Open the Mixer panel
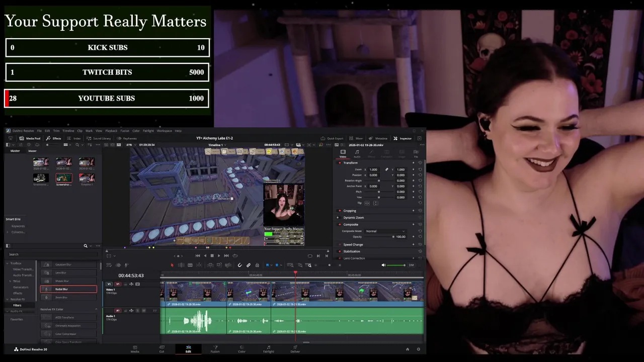This screenshot has height=362, width=644. point(356,138)
